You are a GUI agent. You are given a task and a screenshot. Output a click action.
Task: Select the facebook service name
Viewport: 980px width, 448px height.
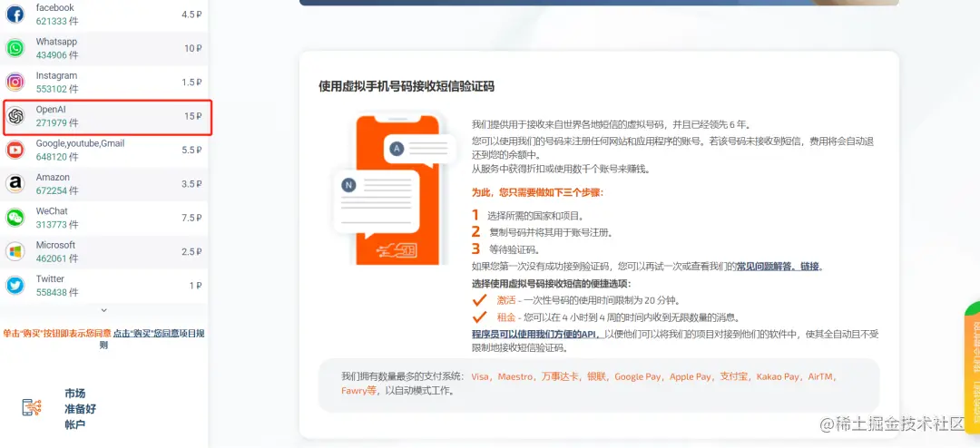pos(55,7)
